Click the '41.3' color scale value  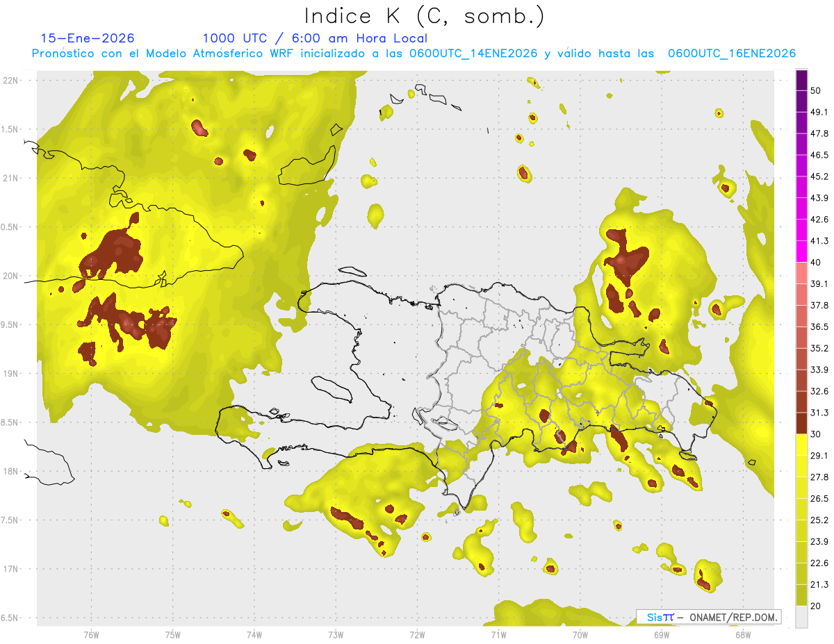pyautogui.click(x=819, y=241)
